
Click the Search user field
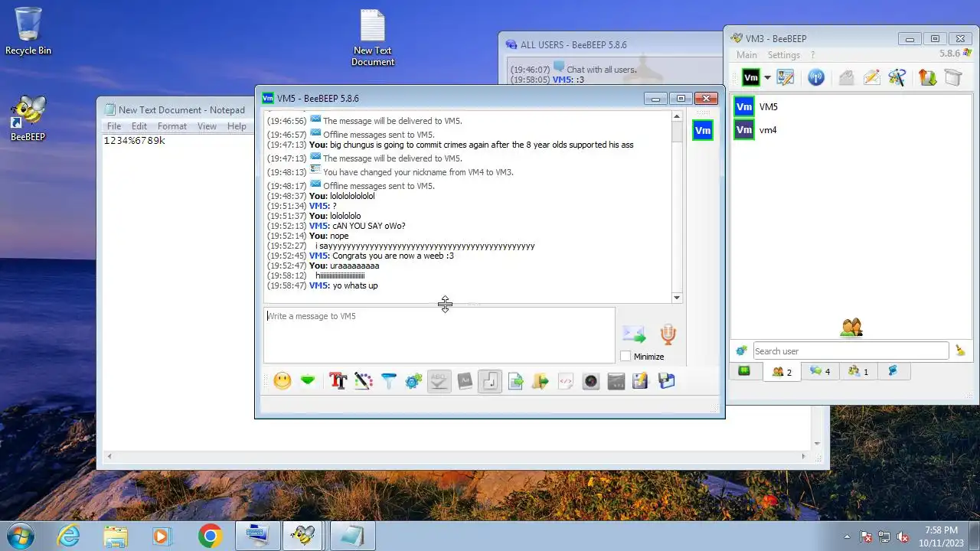(x=851, y=351)
